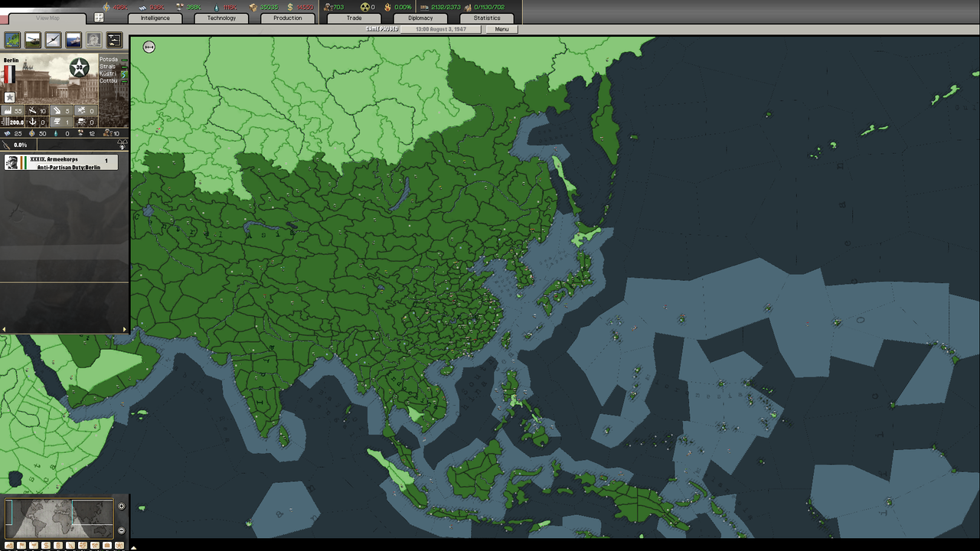Toggle the Küstrin adjacent province switch
Viewport: 980px width, 551px height.
click(124, 73)
